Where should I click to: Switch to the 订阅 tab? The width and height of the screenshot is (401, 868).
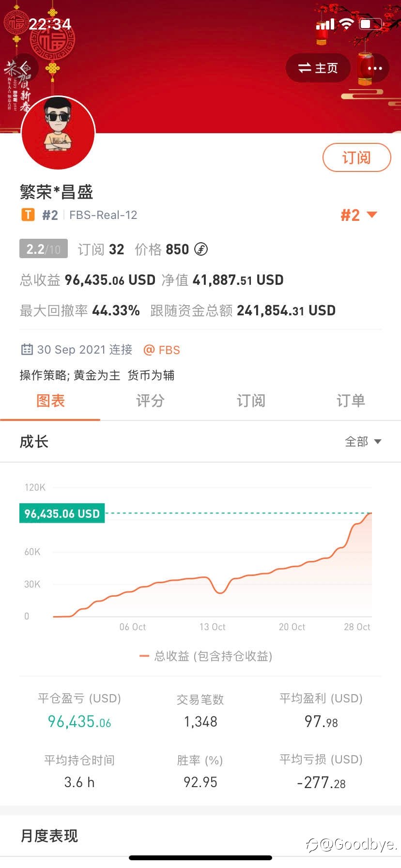[x=251, y=401]
